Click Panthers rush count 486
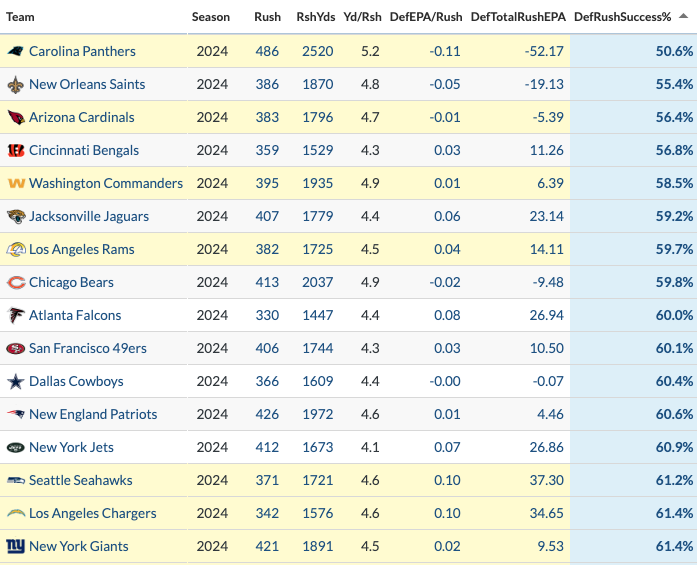This screenshot has width=697, height=565. [267, 51]
